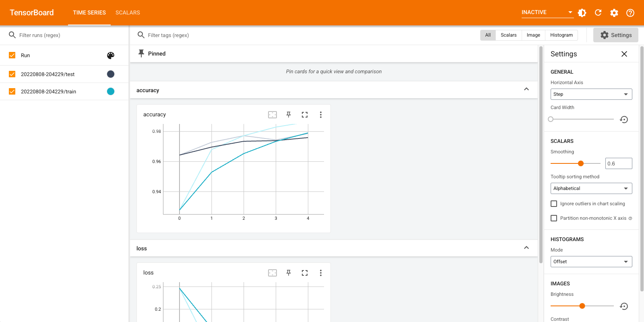Toggle the Run select-all checkbox

pos(12,56)
